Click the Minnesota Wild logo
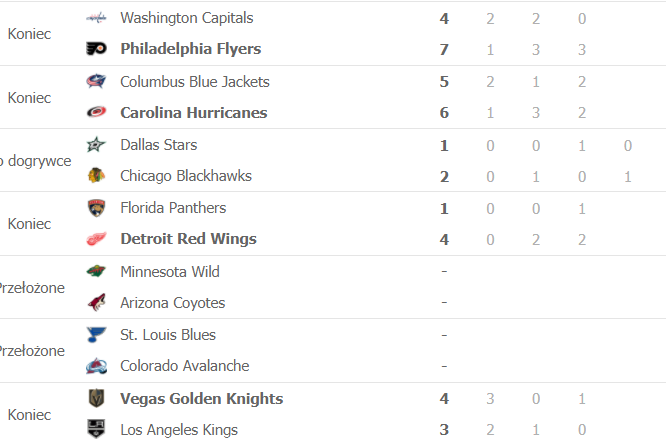 tap(96, 271)
